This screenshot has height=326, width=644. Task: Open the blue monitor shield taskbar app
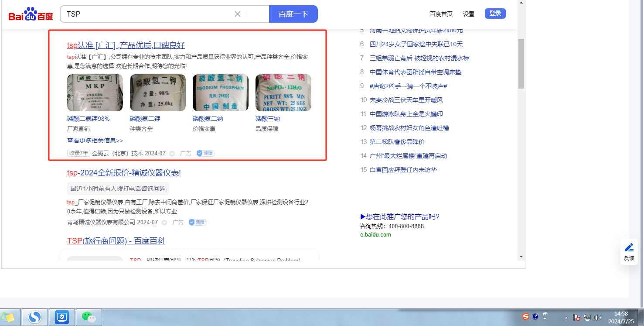62,317
